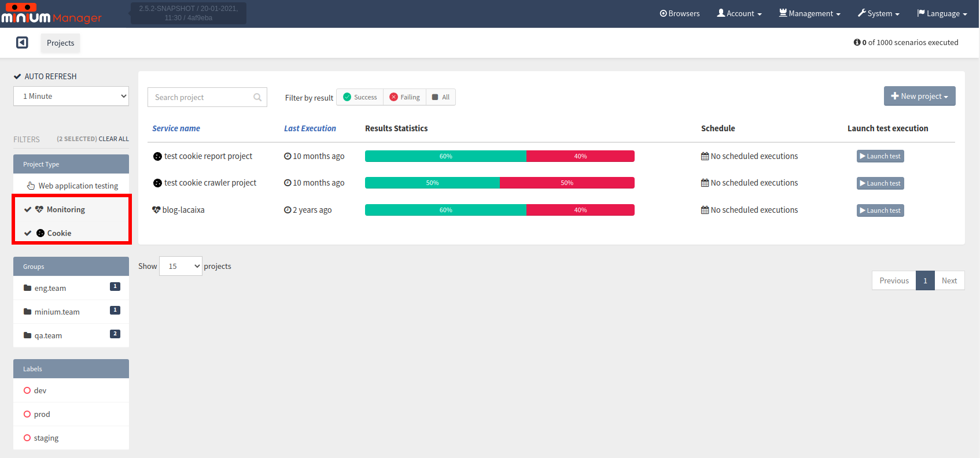Viewport: 980px width, 458px height.
Task: Click red 50% bar of test cookie crawler
Action: tap(567, 183)
